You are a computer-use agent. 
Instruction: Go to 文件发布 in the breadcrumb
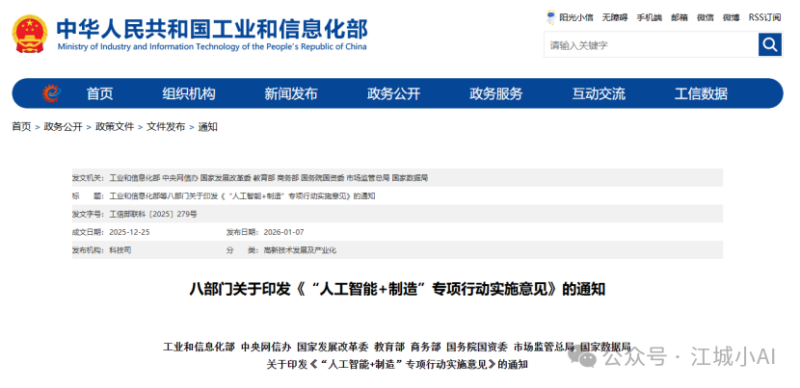[166, 127]
